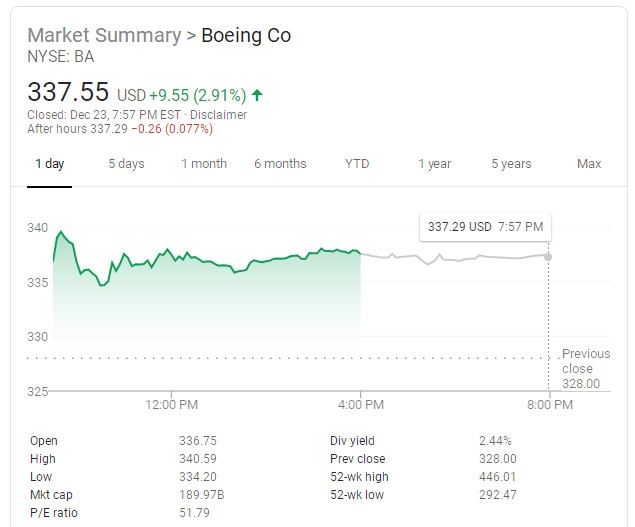
Task: Click the 337.55 current price
Action: pyautogui.click(x=68, y=93)
